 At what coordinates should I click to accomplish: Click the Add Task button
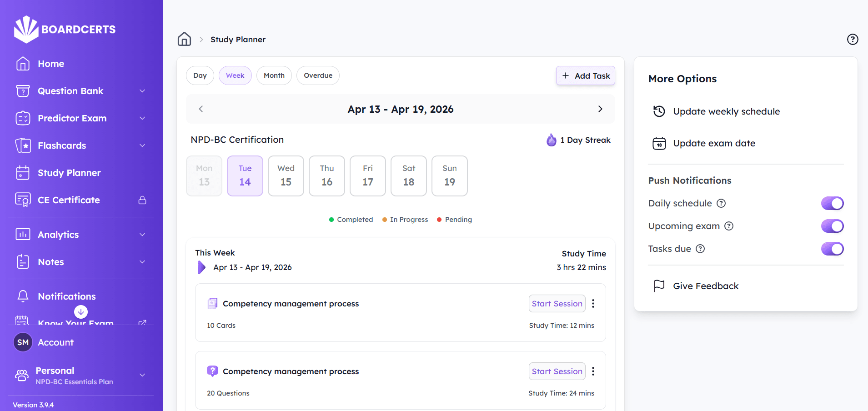(x=585, y=76)
